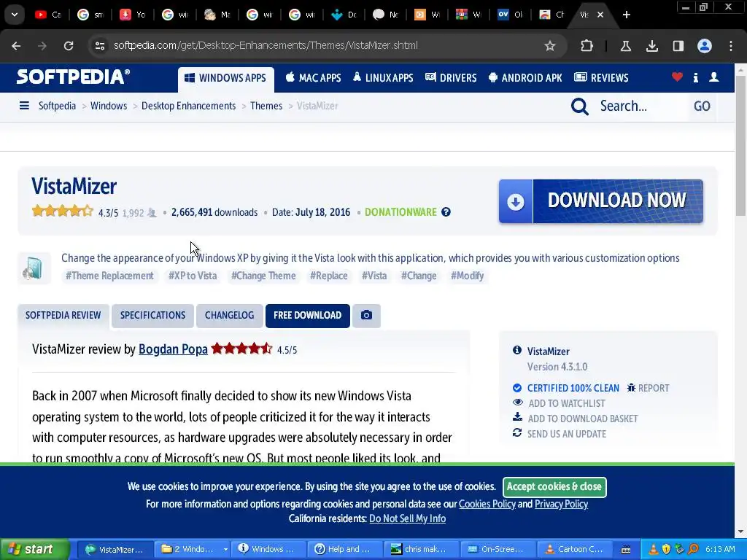
Task: Select the Windows Apps section
Action: point(226,78)
